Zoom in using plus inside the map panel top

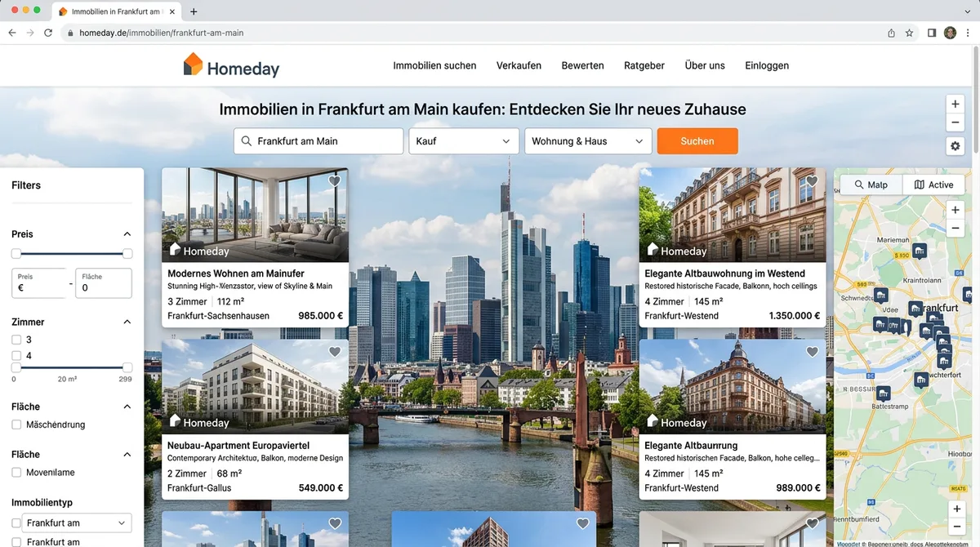click(955, 210)
